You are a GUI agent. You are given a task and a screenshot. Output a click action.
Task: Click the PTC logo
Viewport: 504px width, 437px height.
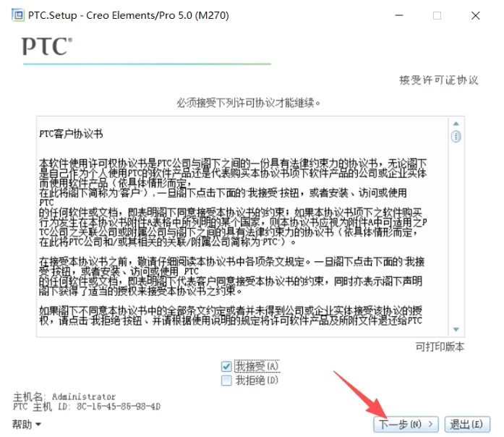[x=47, y=46]
